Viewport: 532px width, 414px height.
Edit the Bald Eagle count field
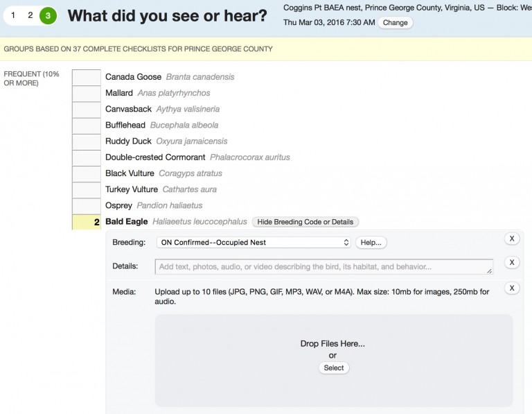coord(87,222)
